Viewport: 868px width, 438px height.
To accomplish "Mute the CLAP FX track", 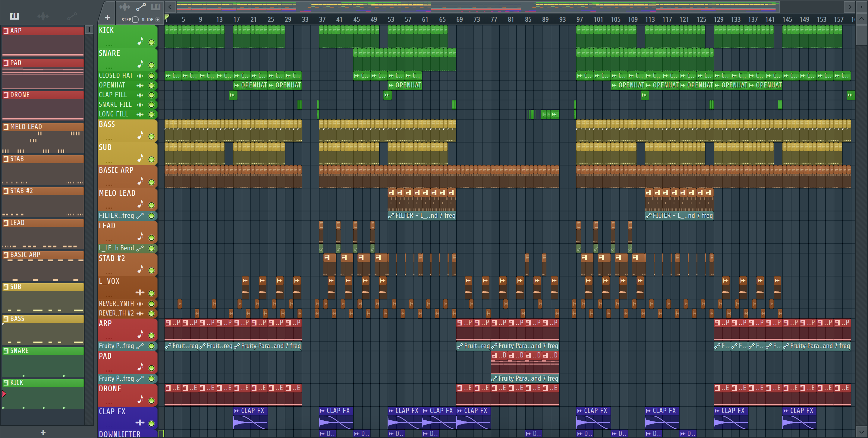I will point(152,424).
